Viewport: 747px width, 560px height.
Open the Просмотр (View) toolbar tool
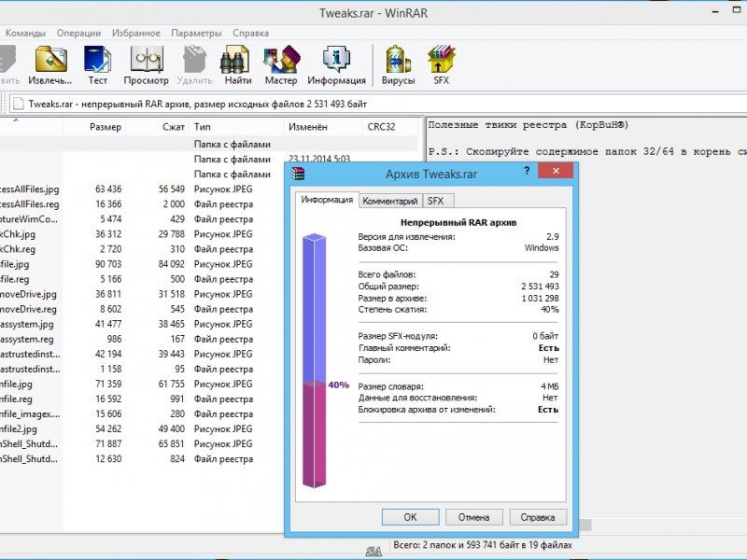tap(147, 65)
